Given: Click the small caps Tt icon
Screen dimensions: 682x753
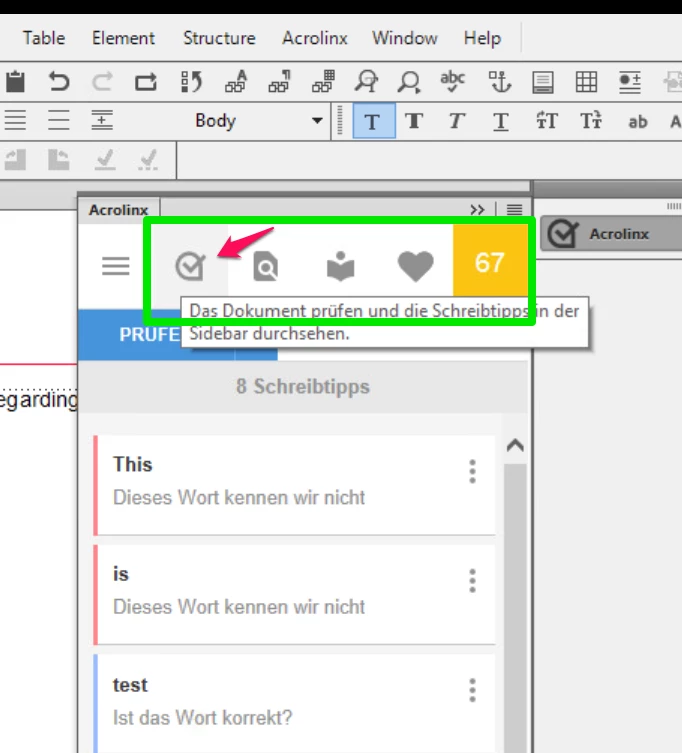Looking at the screenshot, I should point(591,121).
